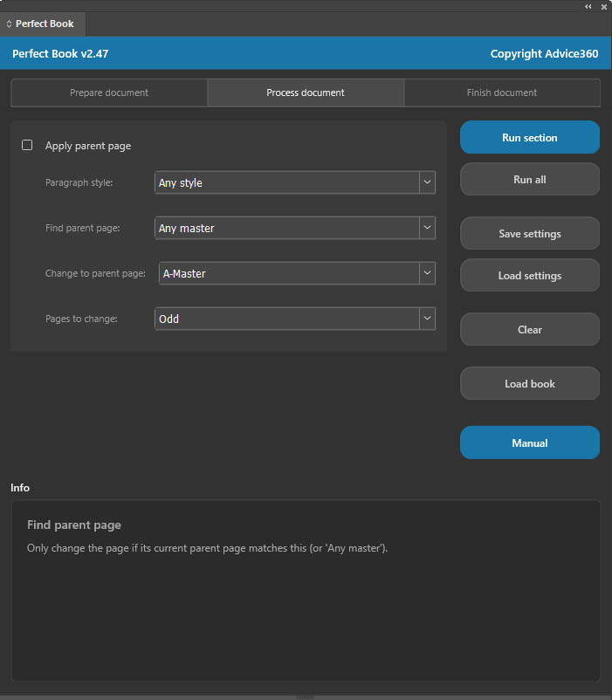Viewport: 612px width, 700px height.
Task: Click the Load book button
Action: pyautogui.click(x=530, y=383)
